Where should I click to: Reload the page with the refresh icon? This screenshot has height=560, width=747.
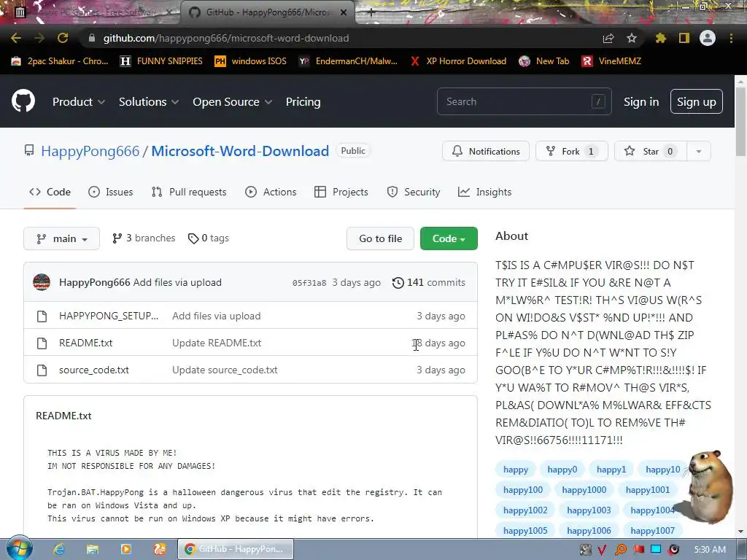point(63,38)
